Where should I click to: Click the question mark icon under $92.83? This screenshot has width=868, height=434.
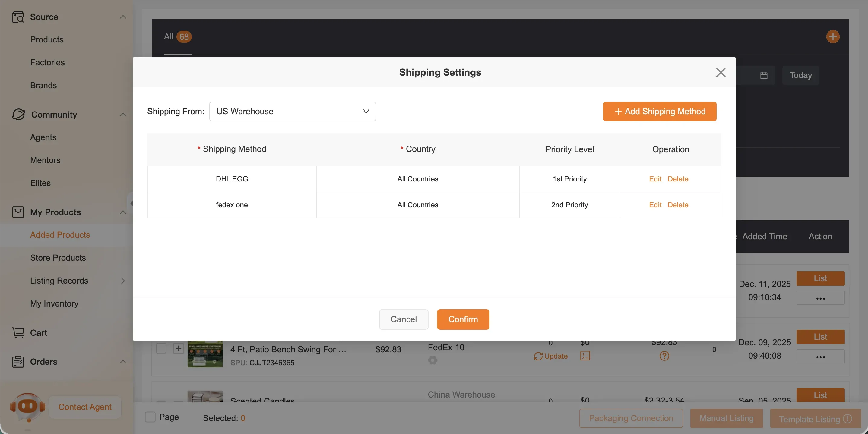coord(664,356)
